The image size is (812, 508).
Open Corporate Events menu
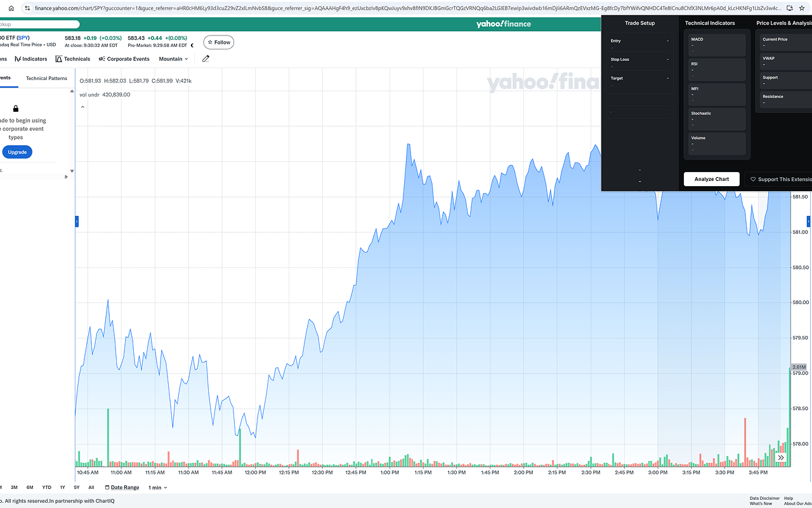124,59
